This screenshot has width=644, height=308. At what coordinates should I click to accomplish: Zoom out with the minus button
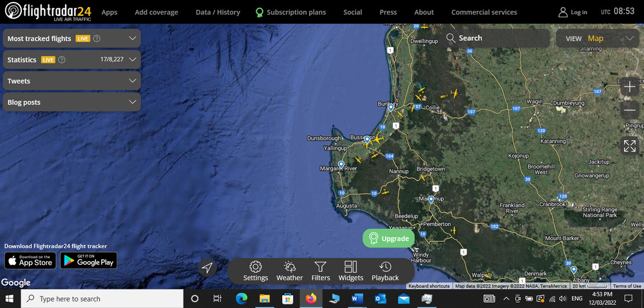tap(630, 111)
